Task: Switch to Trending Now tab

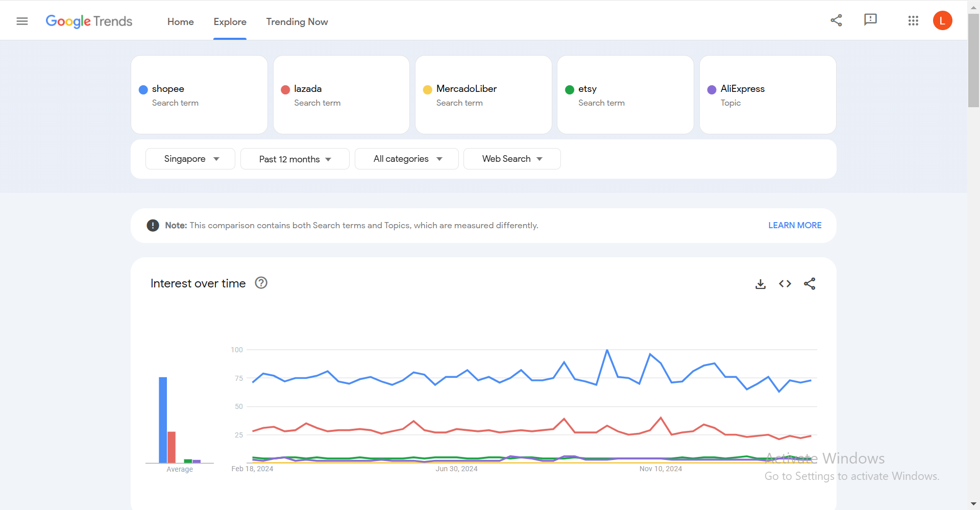Action: (x=297, y=21)
